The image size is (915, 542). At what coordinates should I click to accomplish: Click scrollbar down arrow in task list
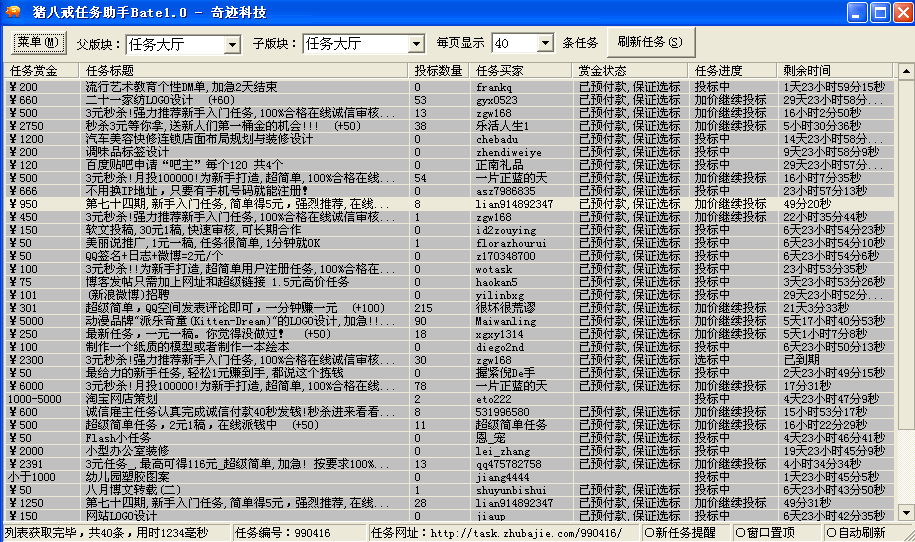tap(906, 513)
